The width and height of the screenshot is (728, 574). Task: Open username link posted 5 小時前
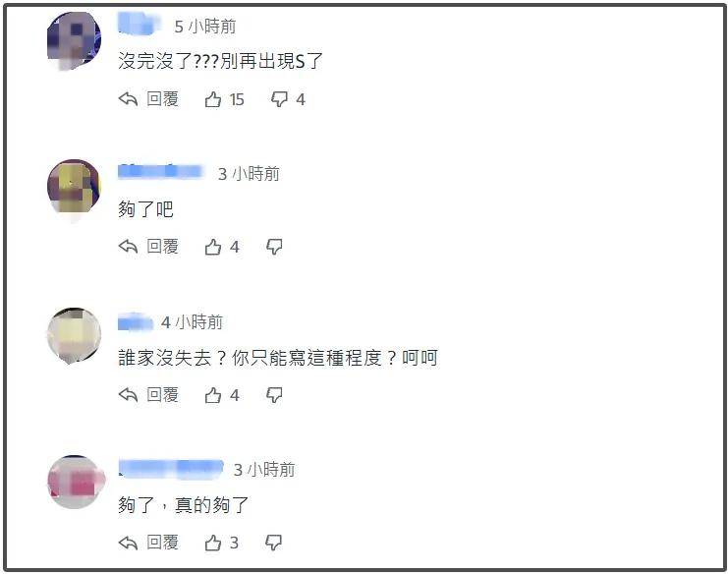point(140,25)
